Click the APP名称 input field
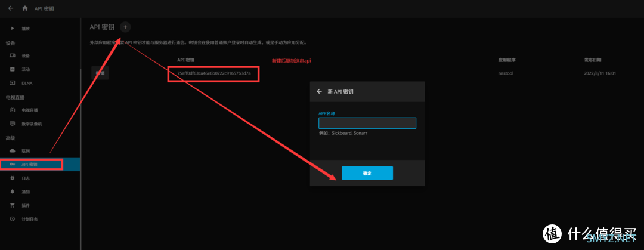This screenshot has width=644, height=250. (367, 124)
